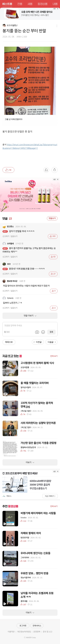
Task: Switch to the 동영상붐 tab
Action: tap(42, 4)
